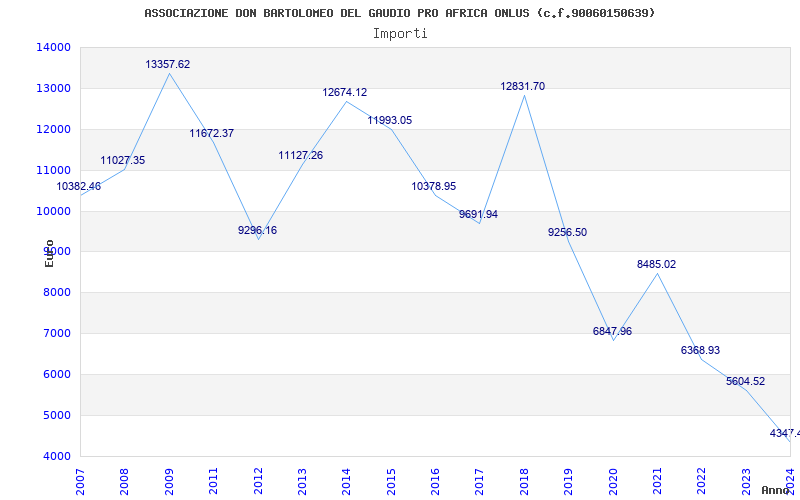This screenshot has height=500, width=800.
Task: Click the y-axis tick 11000
Action: coord(53,170)
